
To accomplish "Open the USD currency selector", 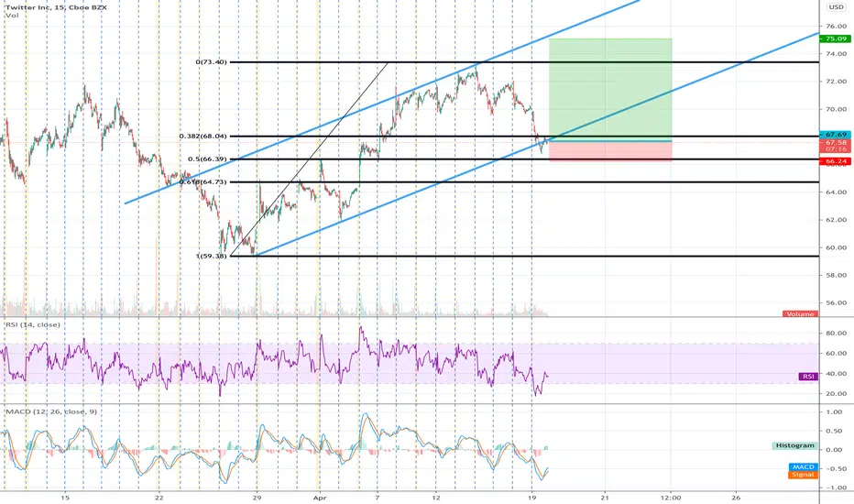I will [836, 7].
